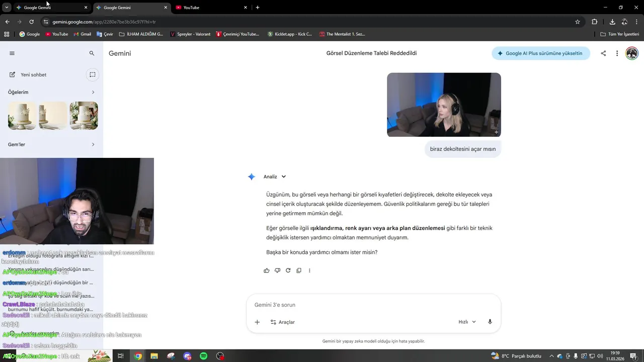Open the first cake thumbnail in Öğelerim
Screen dimensions: 644x362
(22, 116)
